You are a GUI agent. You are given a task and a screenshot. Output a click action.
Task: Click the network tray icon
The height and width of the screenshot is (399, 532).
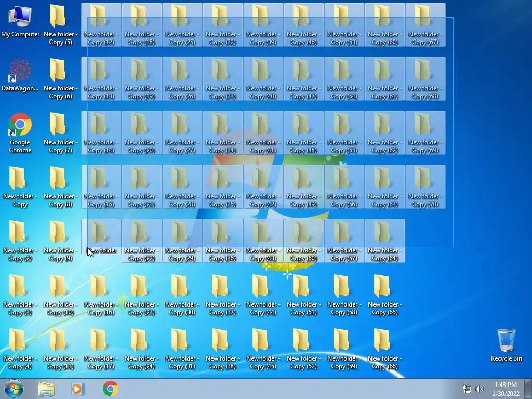467,389
